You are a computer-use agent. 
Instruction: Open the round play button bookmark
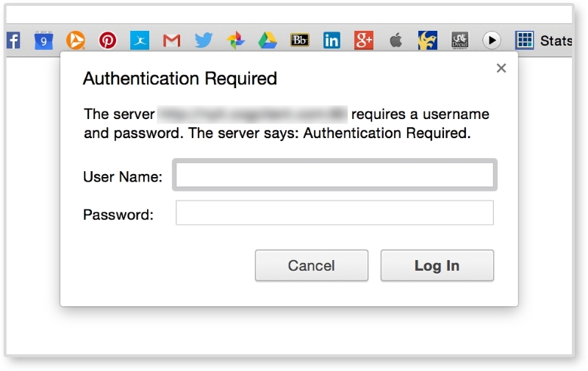[x=492, y=40]
